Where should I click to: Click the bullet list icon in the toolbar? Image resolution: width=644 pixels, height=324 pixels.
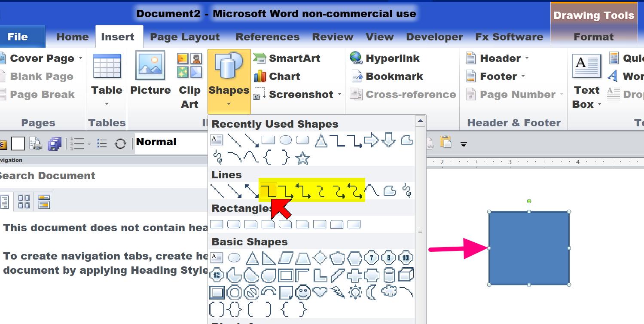102,144
